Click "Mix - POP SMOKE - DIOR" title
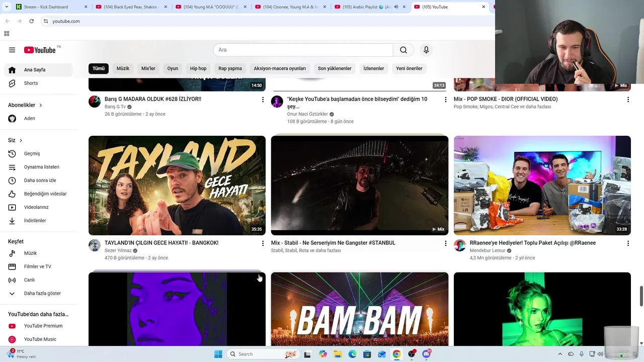 pyautogui.click(x=506, y=99)
